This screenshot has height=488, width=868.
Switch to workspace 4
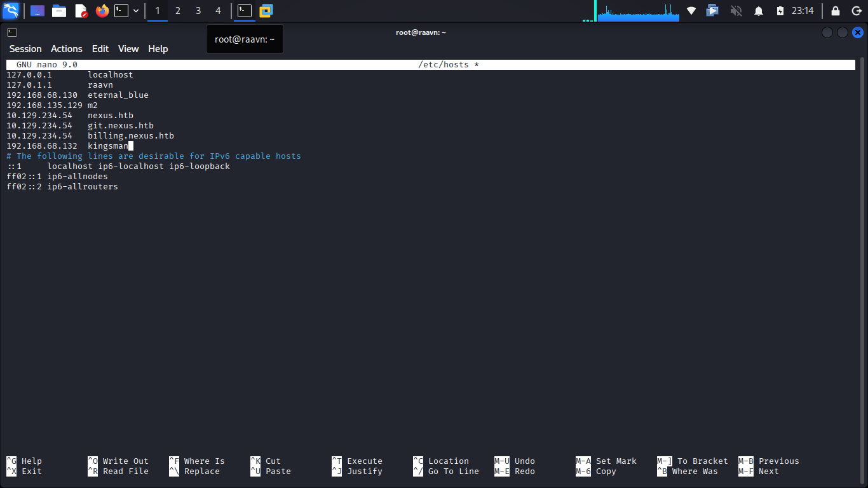coord(219,11)
